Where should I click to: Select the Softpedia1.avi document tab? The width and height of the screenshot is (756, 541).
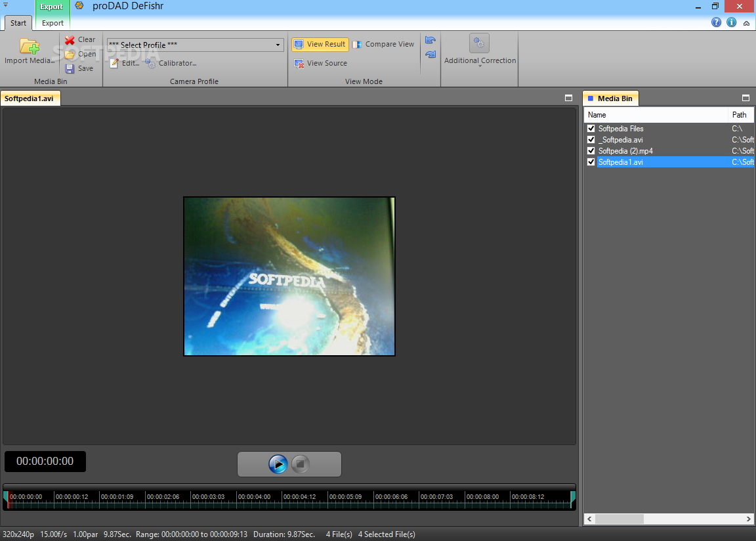point(30,98)
